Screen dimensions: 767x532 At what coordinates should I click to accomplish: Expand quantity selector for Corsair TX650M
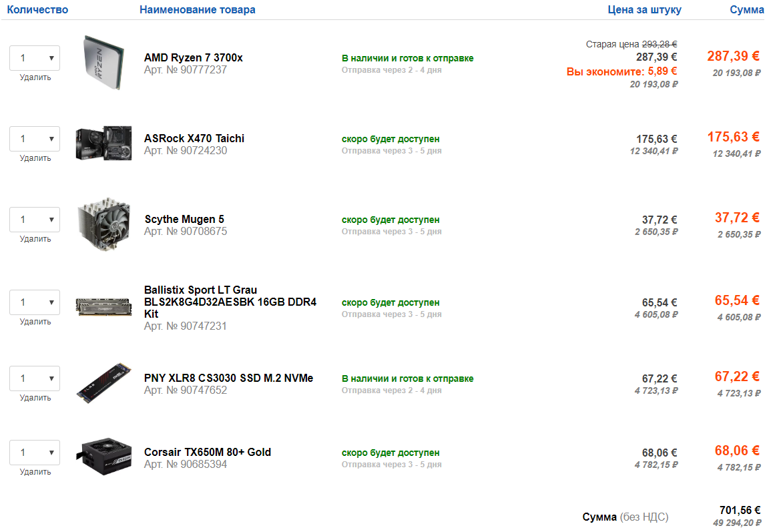tap(35, 453)
